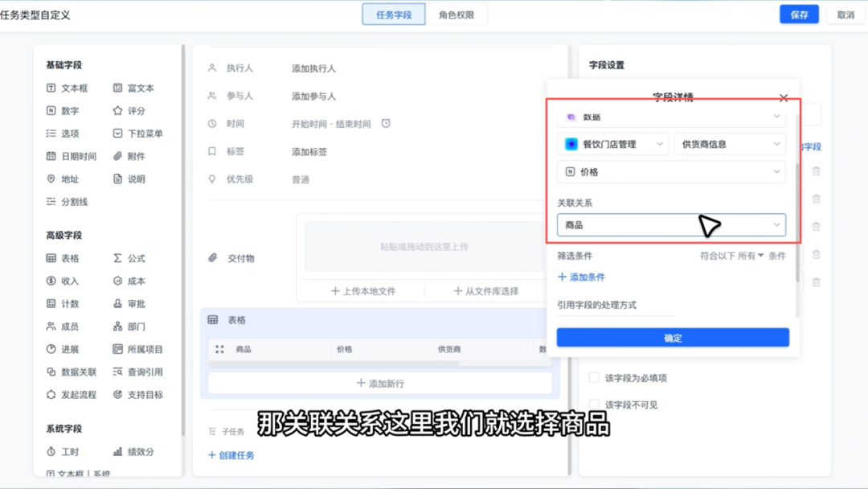
Task: Pick the 成本 cost field
Action: click(x=129, y=281)
